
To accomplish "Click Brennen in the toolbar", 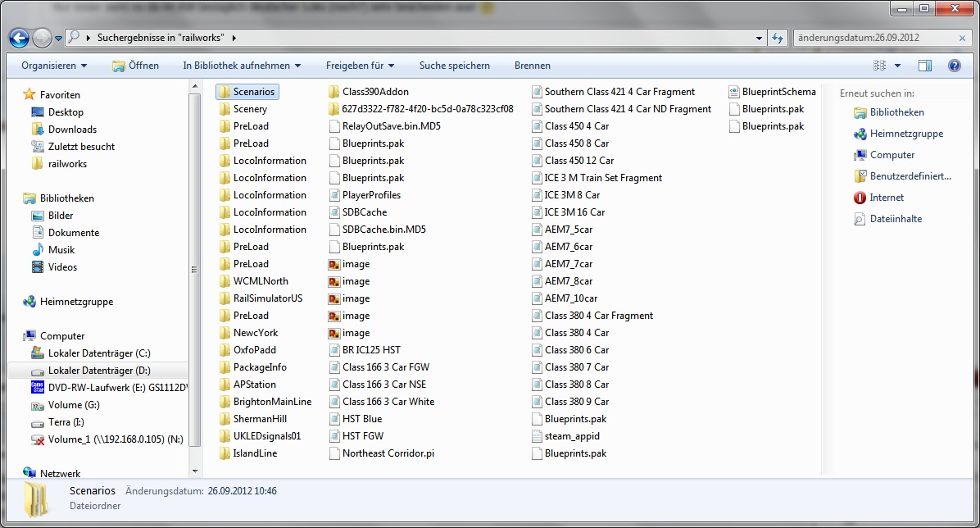I will (x=533, y=66).
